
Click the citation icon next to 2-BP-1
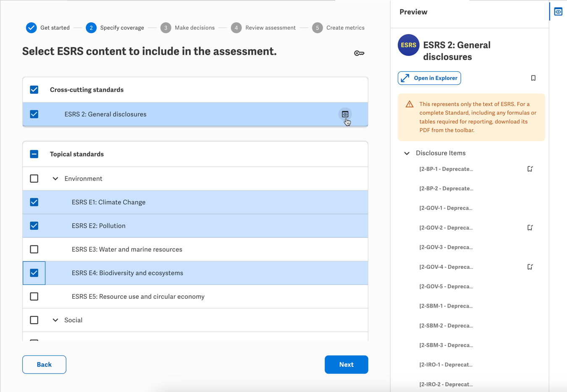point(530,168)
